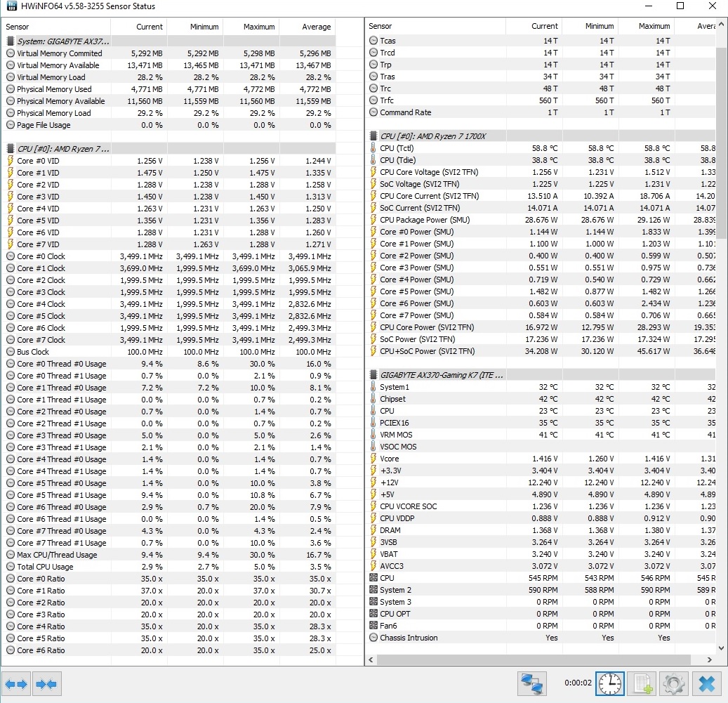Select the Trfc timing row
728x703 pixels.
tap(541, 100)
